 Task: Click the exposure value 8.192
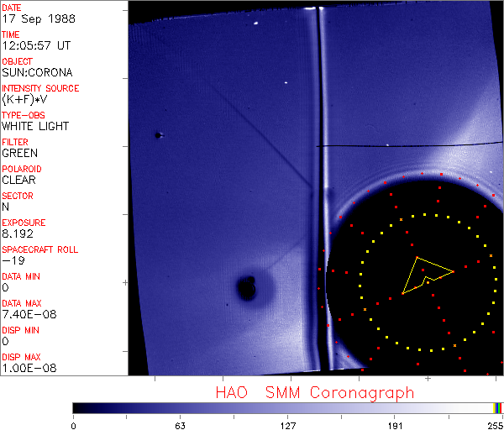[x=18, y=233]
